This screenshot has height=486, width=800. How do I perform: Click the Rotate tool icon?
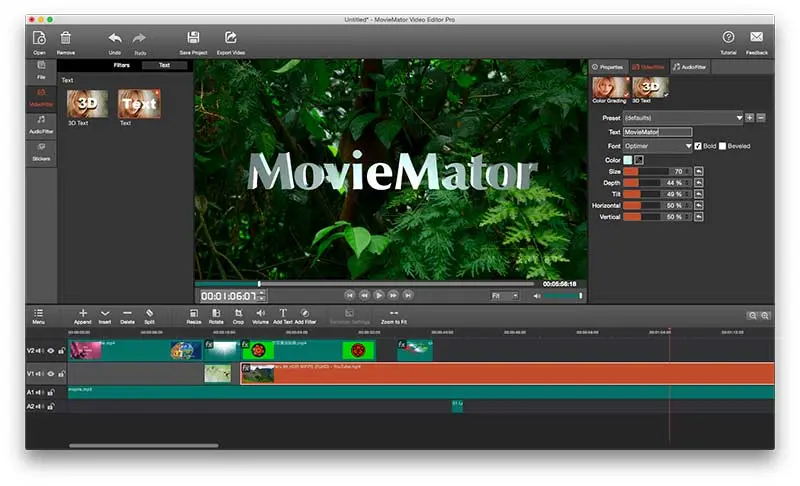tap(216, 313)
